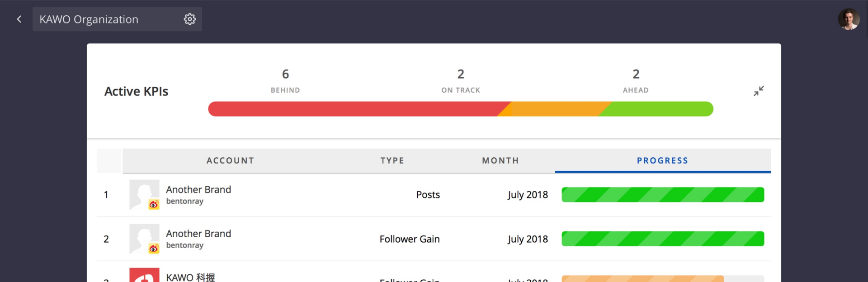Select the MONTH column header
This screenshot has height=282, width=868.
(500, 160)
